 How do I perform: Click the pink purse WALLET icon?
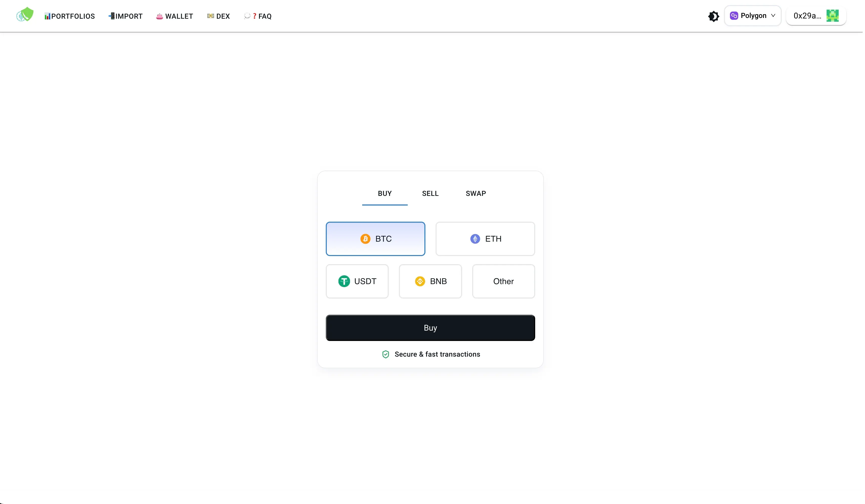(x=160, y=16)
